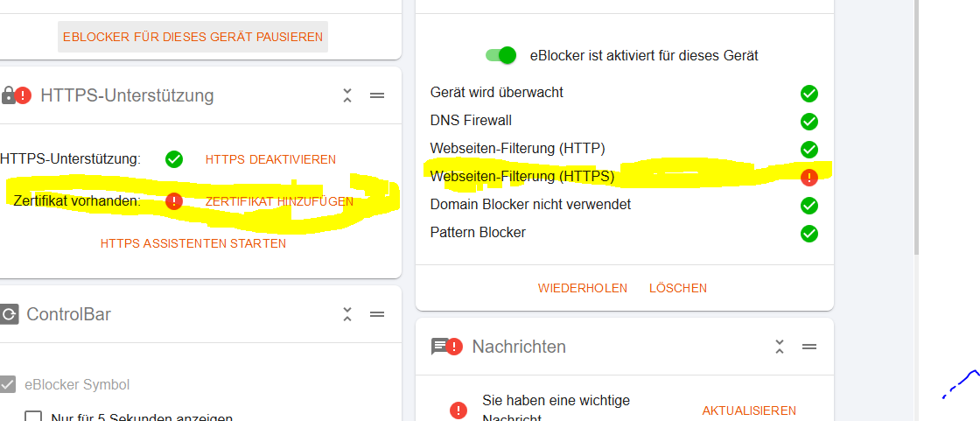Collapse the Nachrichten card
This screenshot has width=980, height=421.
[x=780, y=347]
